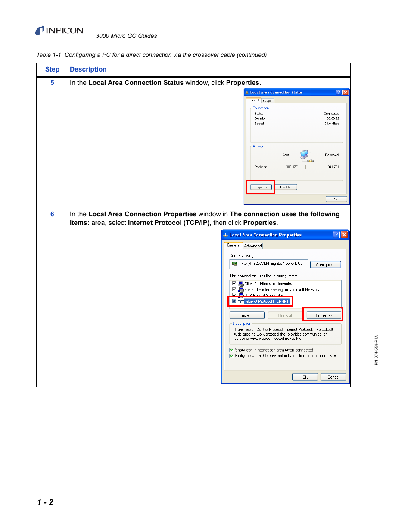Click the '3000 Micro GC Guides' header text

tap(126, 36)
